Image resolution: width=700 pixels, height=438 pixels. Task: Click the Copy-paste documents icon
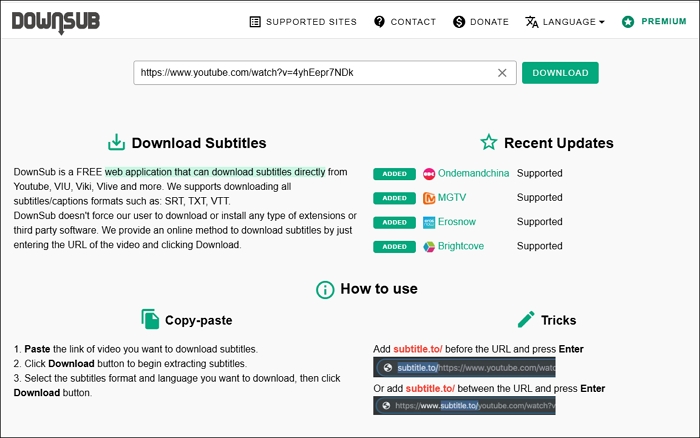coord(150,319)
